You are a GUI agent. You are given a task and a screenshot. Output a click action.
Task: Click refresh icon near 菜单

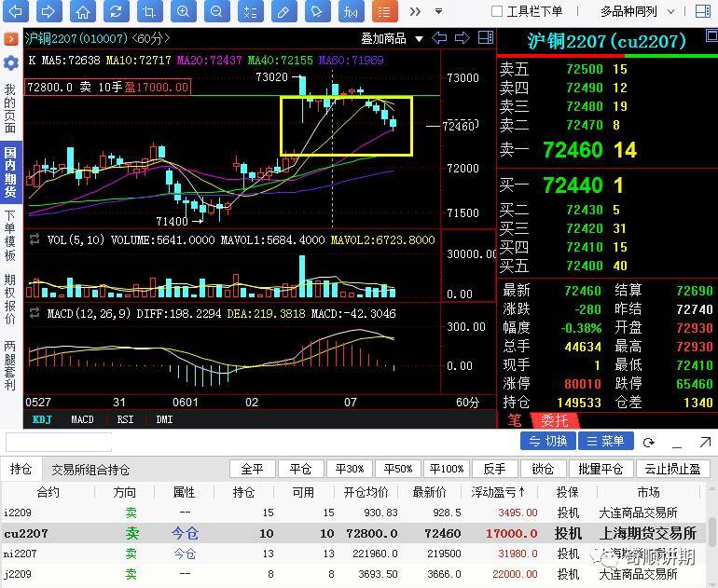pos(648,442)
